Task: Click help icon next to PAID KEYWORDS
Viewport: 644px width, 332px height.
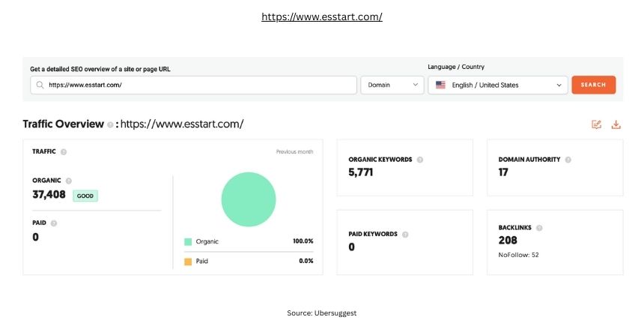Action: tap(405, 235)
